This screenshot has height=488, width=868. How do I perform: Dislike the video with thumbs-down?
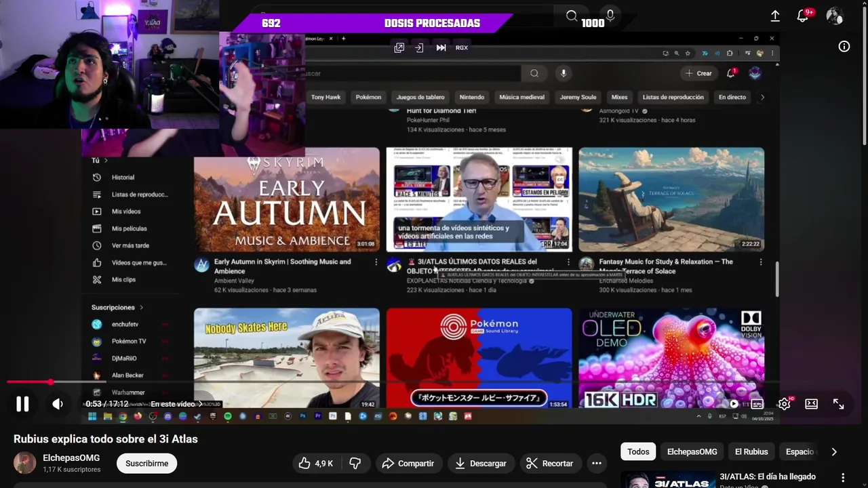(355, 464)
